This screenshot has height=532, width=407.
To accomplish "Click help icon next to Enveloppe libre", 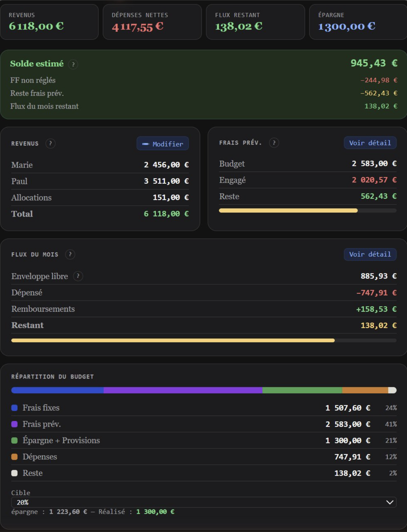I will (x=78, y=276).
